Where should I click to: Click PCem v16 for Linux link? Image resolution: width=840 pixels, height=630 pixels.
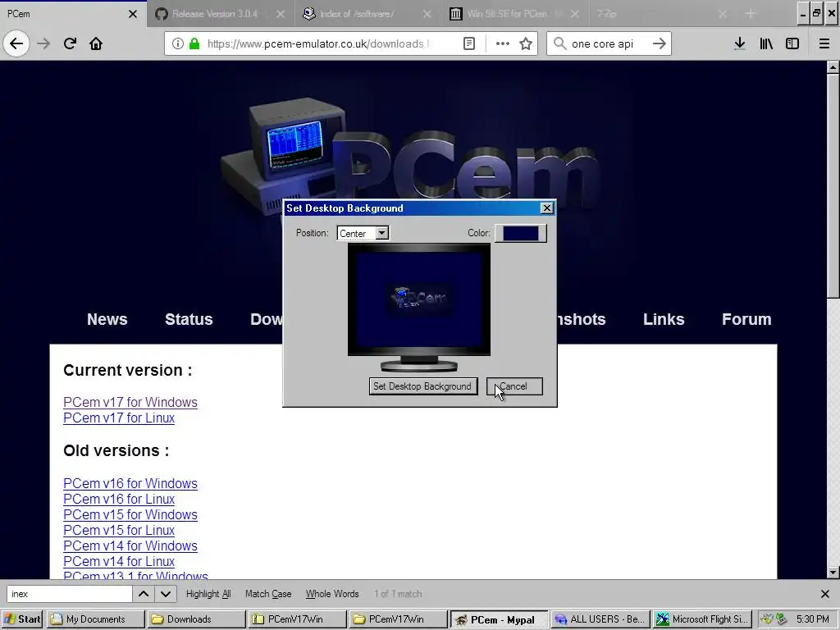click(x=119, y=499)
